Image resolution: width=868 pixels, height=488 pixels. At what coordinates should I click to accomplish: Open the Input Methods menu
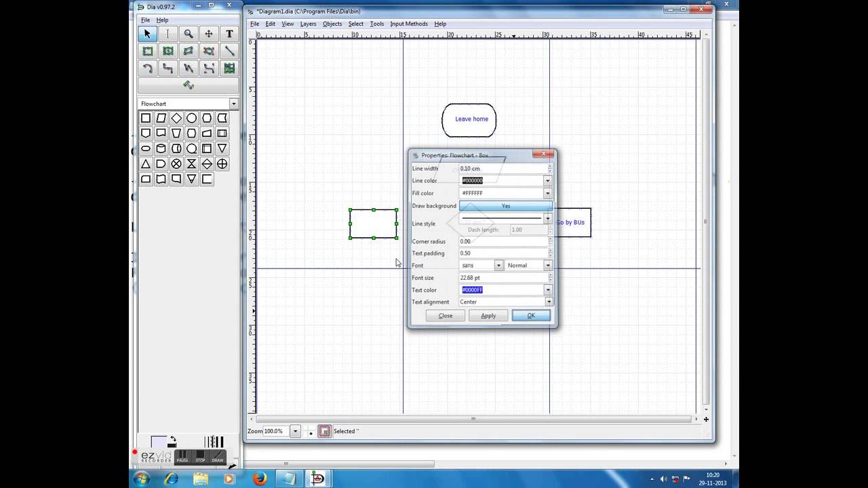coord(409,24)
